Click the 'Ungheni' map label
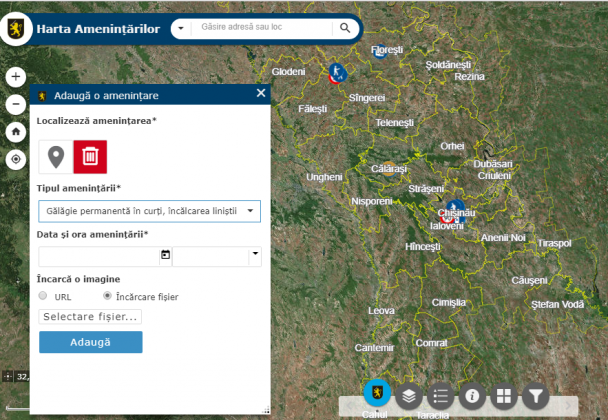608x420 pixels. (x=324, y=177)
